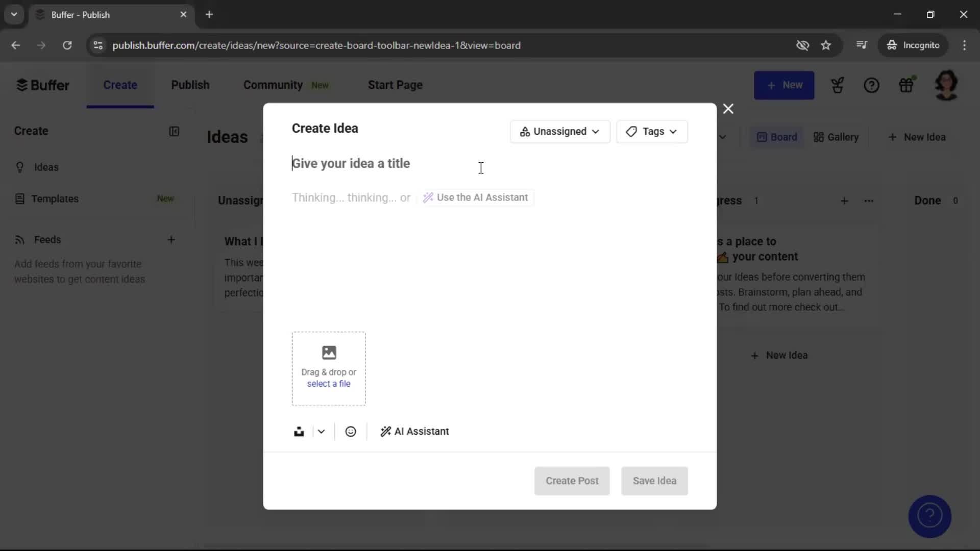The image size is (980, 551).
Task: Click the gift icon in the top bar
Action: point(907,85)
